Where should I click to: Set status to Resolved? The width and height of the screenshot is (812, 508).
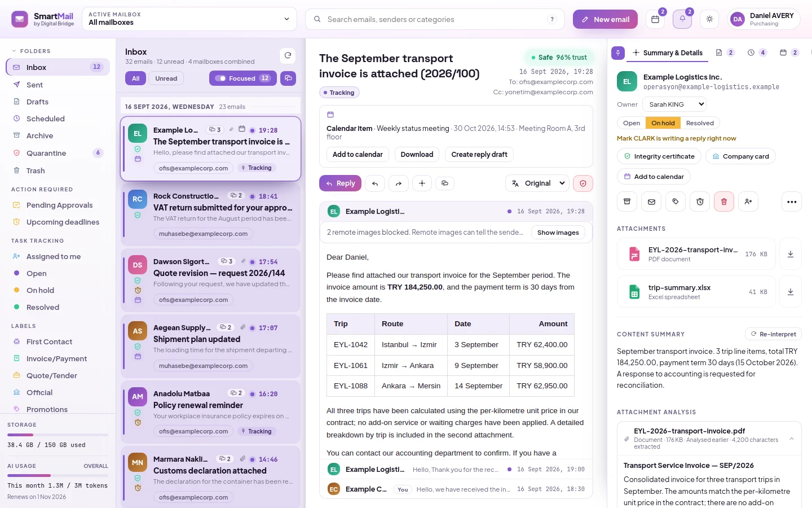pos(700,123)
